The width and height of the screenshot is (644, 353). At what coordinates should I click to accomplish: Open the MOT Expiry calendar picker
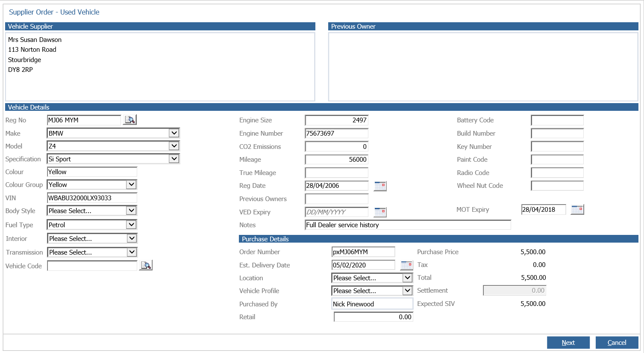pos(577,210)
